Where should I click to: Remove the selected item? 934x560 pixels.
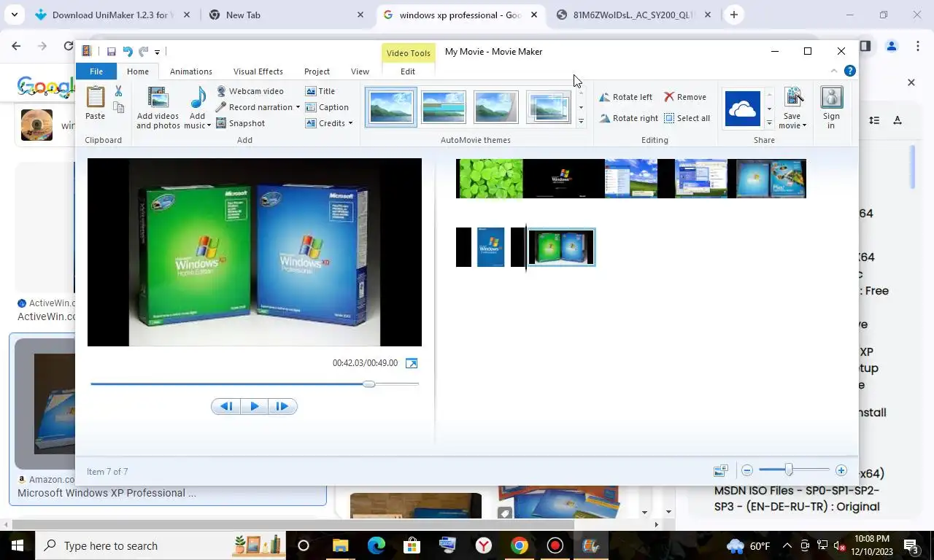tap(684, 97)
